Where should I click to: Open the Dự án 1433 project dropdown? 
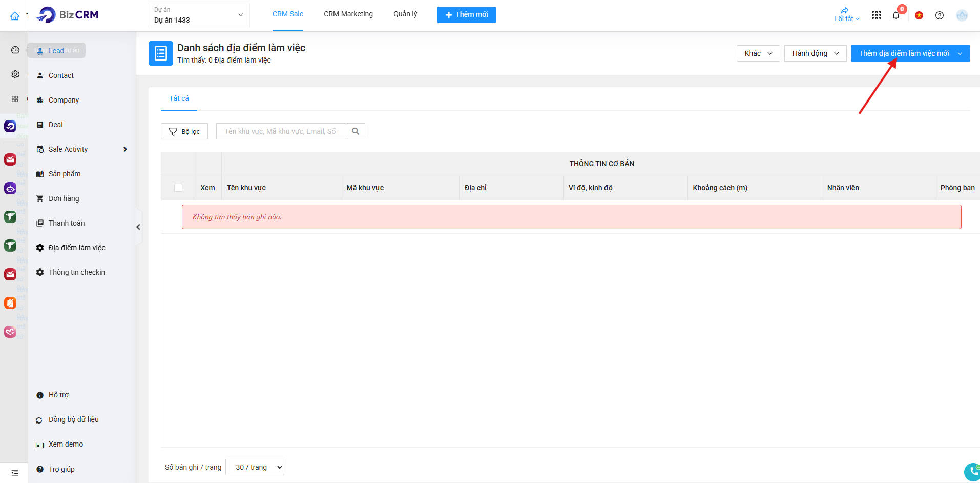[x=199, y=15]
